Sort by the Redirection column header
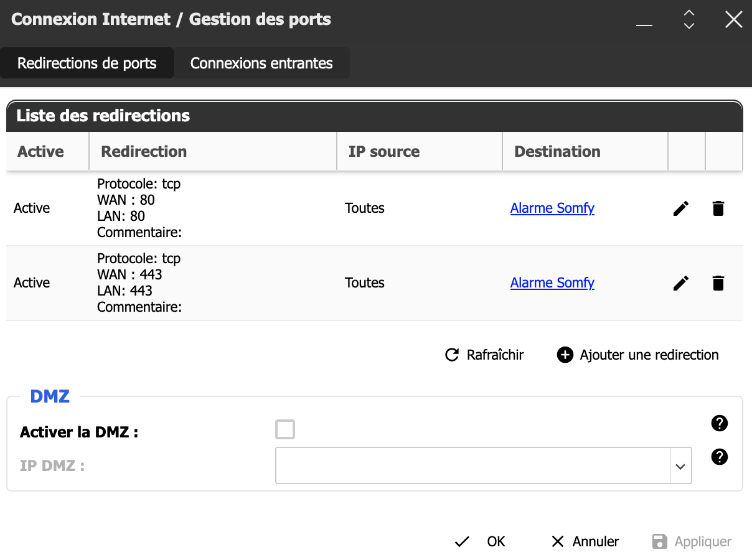The width and height of the screenshot is (752, 560). coord(144,152)
